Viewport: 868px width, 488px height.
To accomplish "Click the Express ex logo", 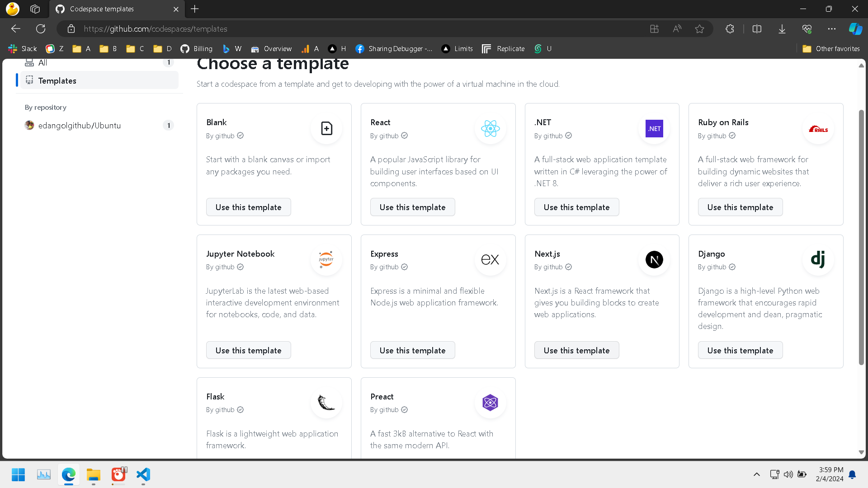I will (490, 260).
